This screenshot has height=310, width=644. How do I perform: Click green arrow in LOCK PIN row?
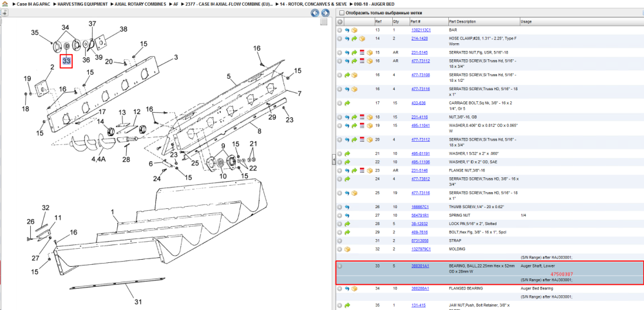coord(346,224)
